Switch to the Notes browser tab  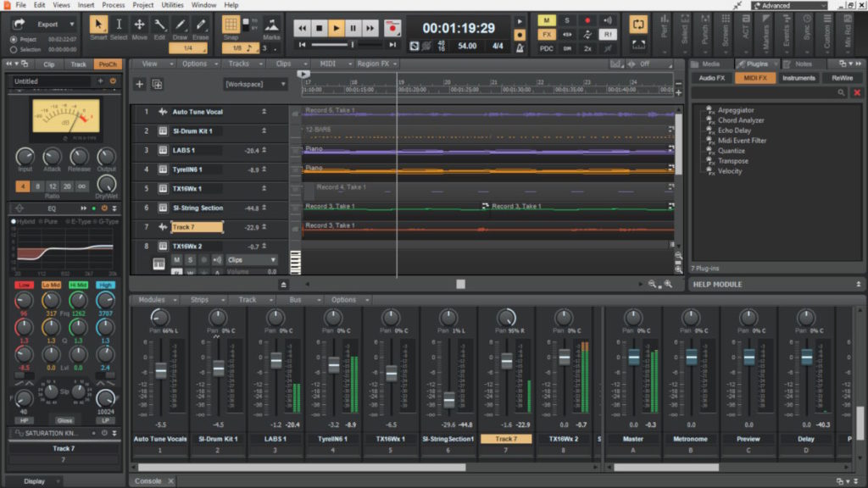(804, 64)
